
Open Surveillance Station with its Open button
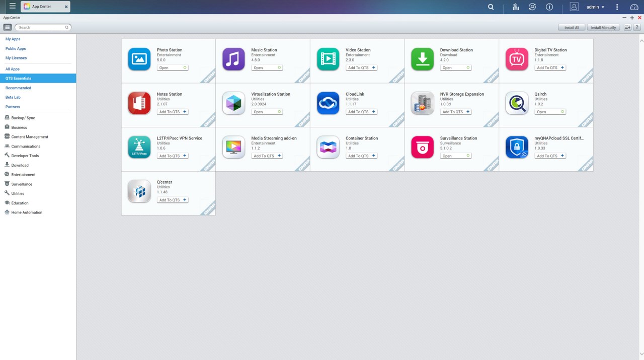tap(456, 156)
